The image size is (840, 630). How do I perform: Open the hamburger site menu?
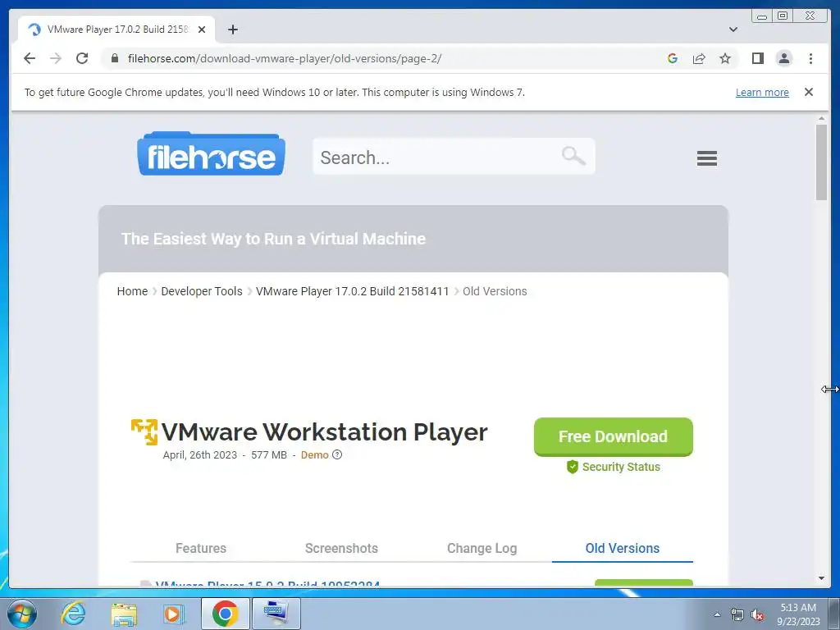707,158
